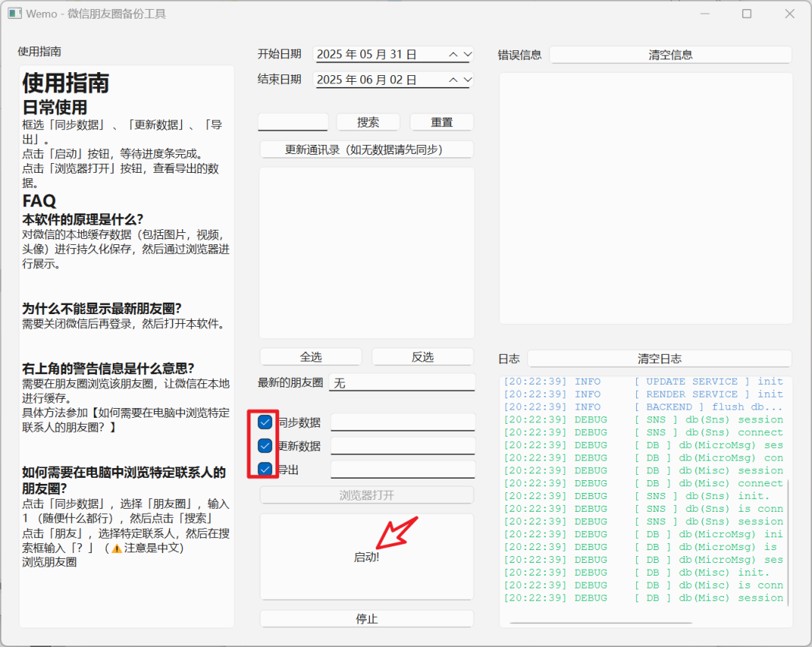Uncheck the 更新数据 checkbox
This screenshot has width=812, height=647.
(265, 445)
